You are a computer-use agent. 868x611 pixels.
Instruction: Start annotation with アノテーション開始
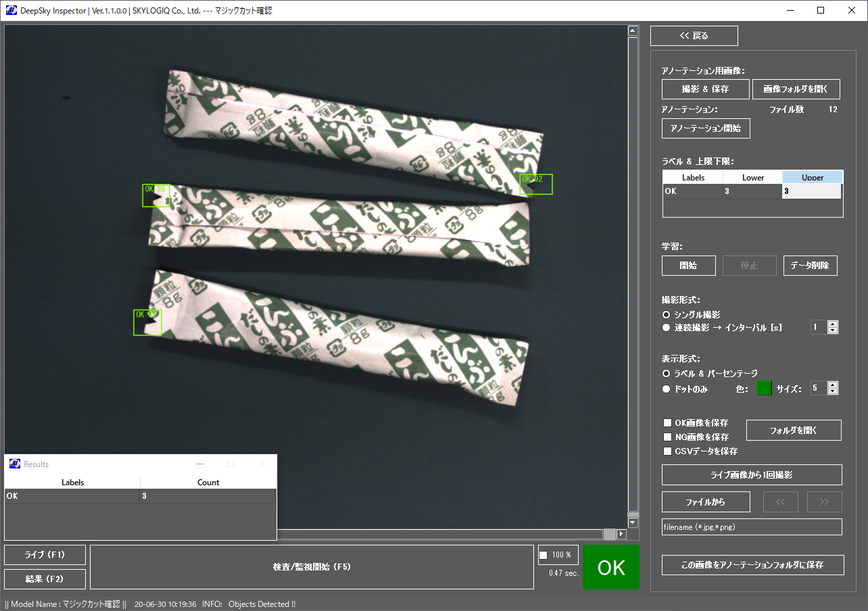[706, 128]
